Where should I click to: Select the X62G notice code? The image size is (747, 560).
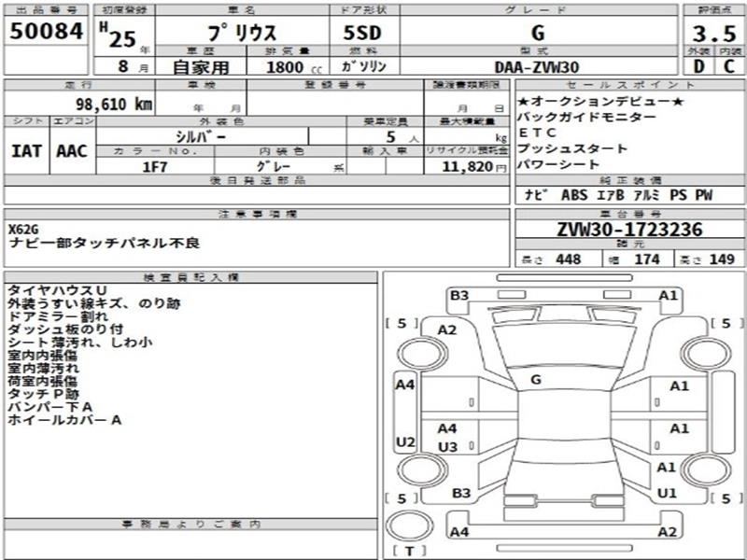[x=23, y=230]
